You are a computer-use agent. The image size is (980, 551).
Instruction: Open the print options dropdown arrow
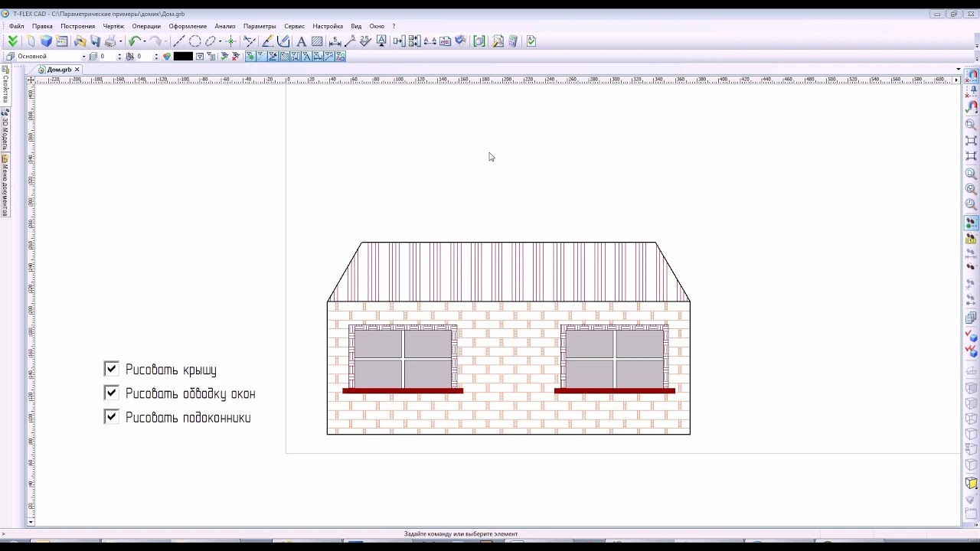tap(120, 41)
